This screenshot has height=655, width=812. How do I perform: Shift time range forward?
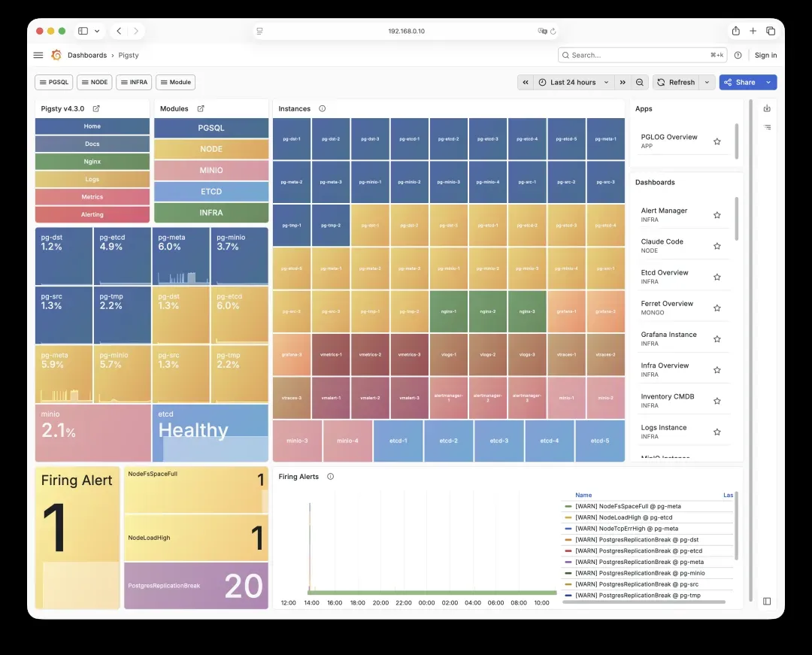click(x=623, y=82)
